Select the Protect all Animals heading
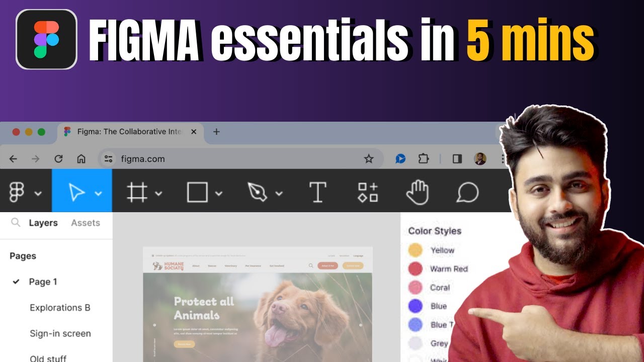This screenshot has height=362, width=644. pos(204,308)
